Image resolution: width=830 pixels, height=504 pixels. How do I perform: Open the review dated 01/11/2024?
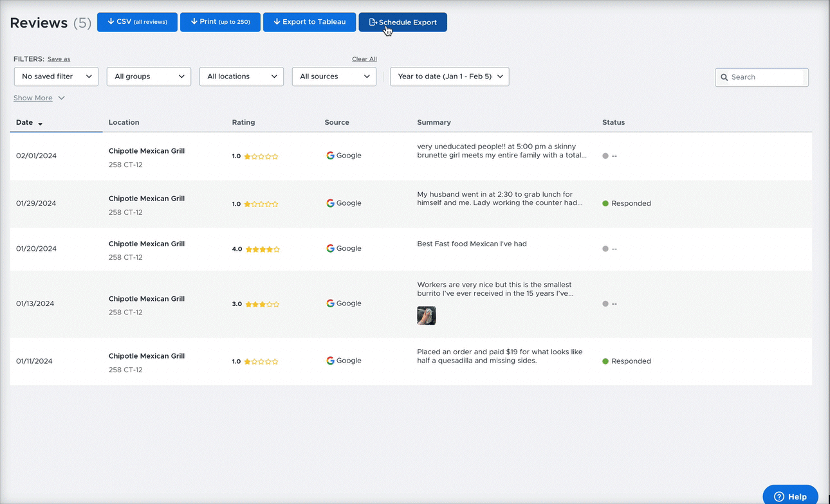point(411,361)
